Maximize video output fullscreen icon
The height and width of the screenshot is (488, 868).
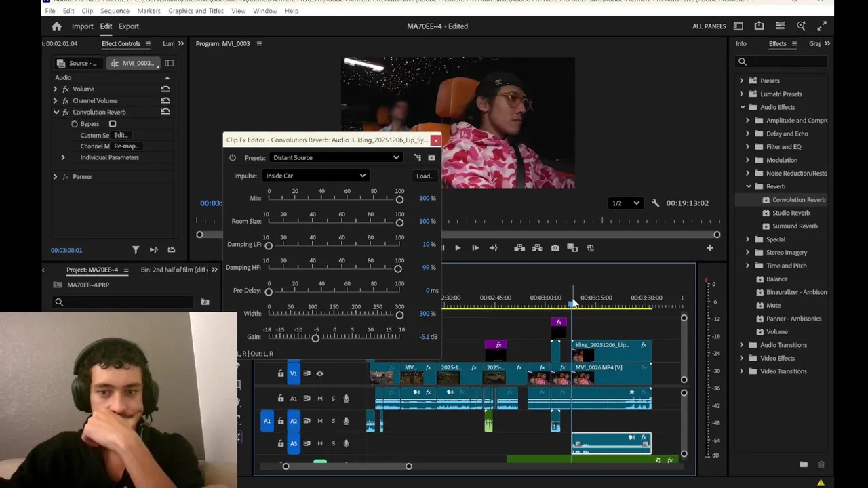(x=822, y=26)
